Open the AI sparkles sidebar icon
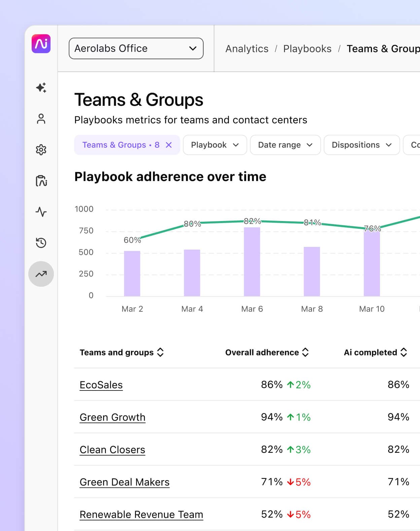Image resolution: width=420 pixels, height=531 pixels. pos(41,88)
